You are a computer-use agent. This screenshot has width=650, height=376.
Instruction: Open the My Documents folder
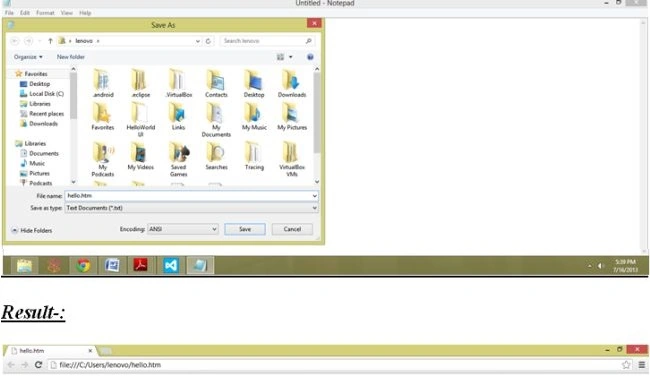(216, 119)
